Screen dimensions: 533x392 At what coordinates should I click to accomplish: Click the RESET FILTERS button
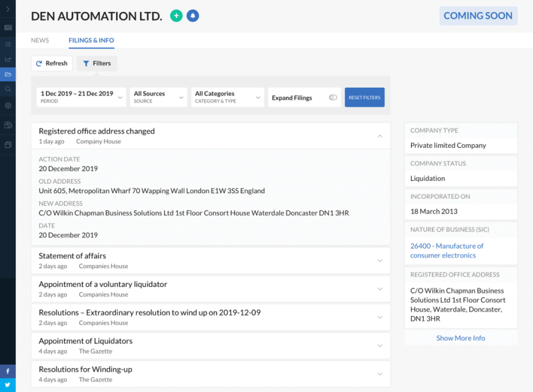pyautogui.click(x=364, y=97)
